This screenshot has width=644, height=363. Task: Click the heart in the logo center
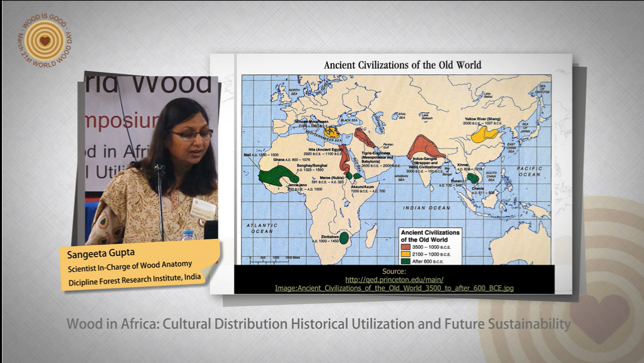(x=44, y=41)
